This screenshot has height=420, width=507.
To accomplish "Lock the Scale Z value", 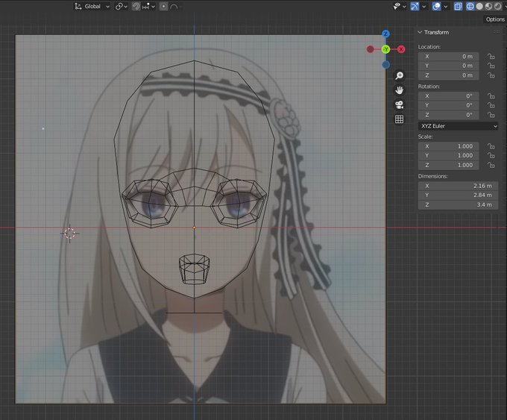I will (x=491, y=165).
